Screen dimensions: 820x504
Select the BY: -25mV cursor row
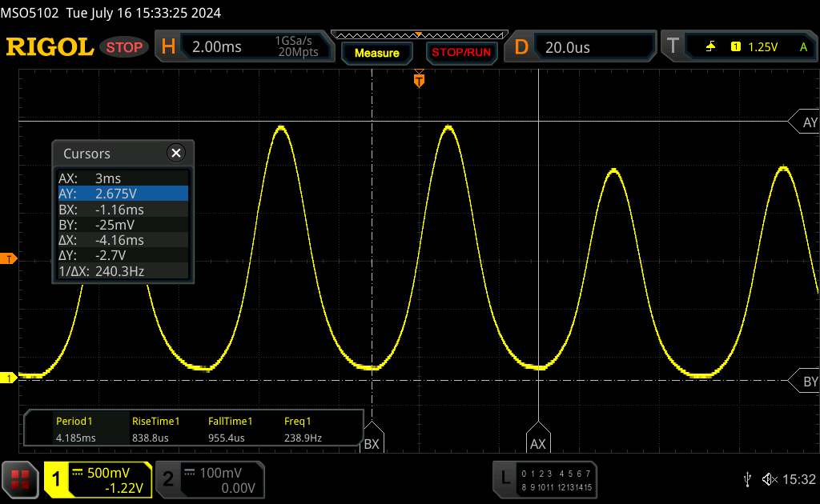click(123, 225)
